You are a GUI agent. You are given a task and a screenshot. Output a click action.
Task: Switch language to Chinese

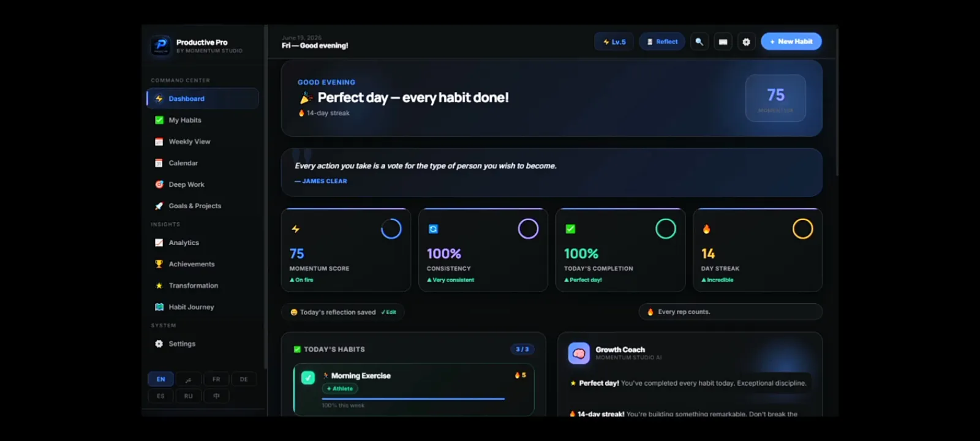pyautogui.click(x=216, y=396)
